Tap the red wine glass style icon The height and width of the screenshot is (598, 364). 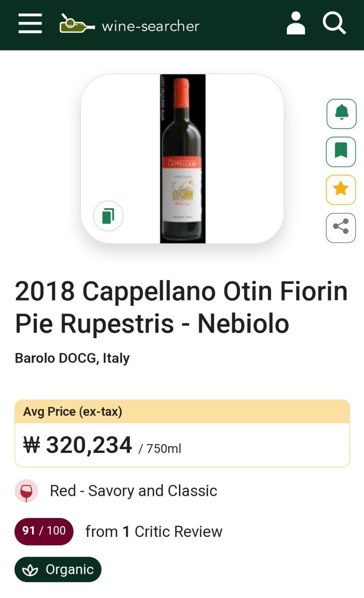coord(26,491)
